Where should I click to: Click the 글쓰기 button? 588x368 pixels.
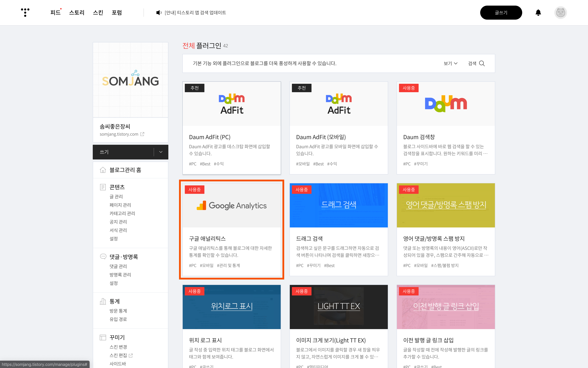tap(501, 12)
